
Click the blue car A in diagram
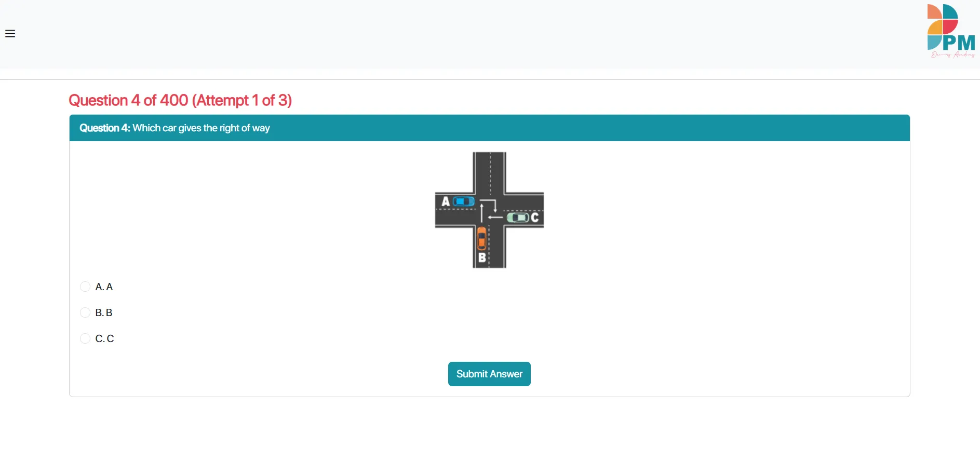(x=463, y=201)
